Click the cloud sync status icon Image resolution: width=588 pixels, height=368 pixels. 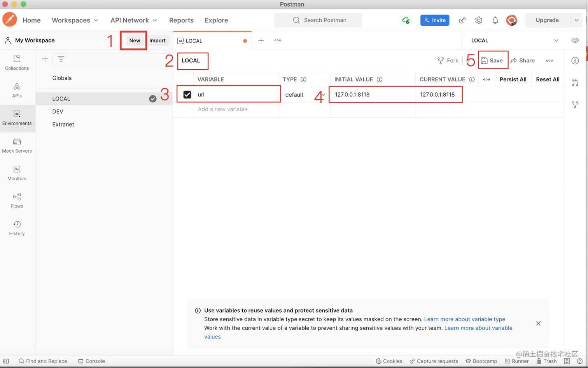click(406, 20)
